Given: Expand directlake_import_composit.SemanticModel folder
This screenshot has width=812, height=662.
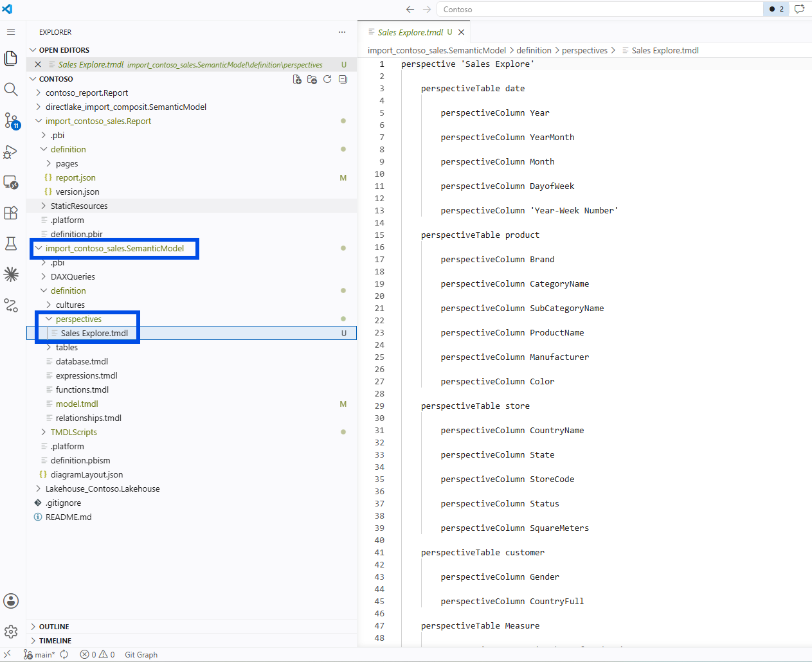Looking at the screenshot, I should [125, 107].
